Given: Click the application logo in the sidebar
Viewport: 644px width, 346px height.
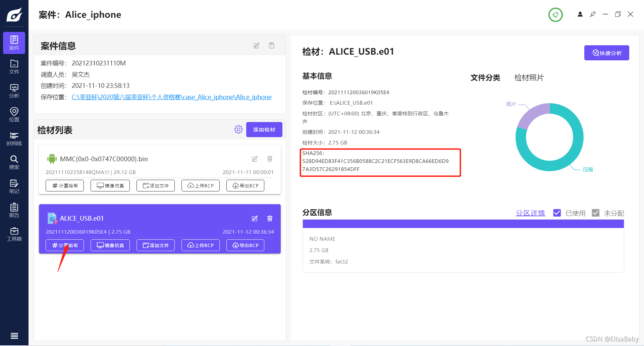Looking at the screenshot, I should click(x=14, y=15).
